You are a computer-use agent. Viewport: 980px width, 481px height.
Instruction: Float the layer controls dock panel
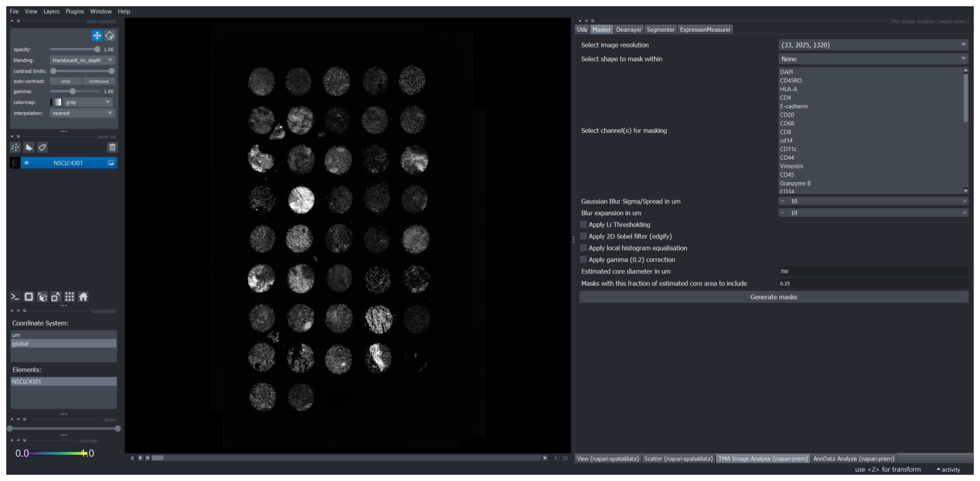18,21
